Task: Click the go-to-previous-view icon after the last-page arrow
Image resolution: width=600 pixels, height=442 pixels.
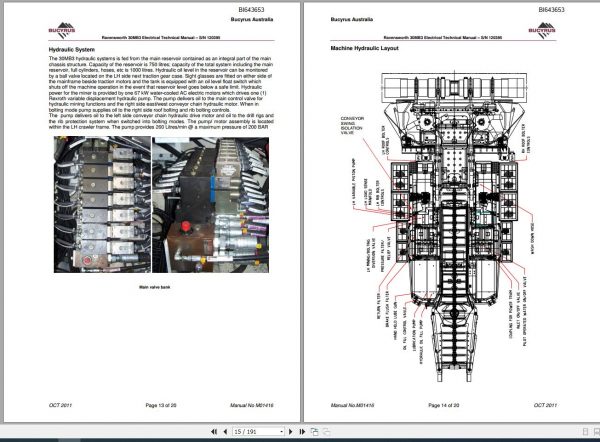Action: [315, 432]
